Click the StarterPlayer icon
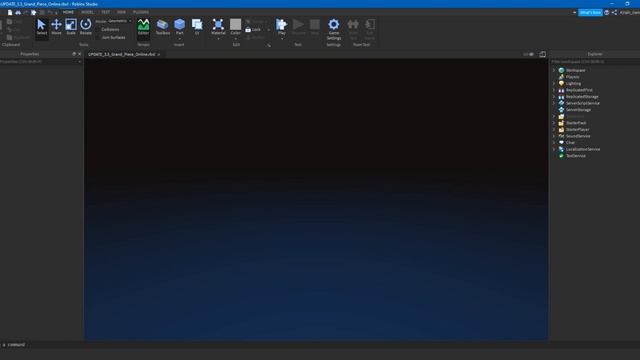The width and height of the screenshot is (640, 360). coord(561,129)
